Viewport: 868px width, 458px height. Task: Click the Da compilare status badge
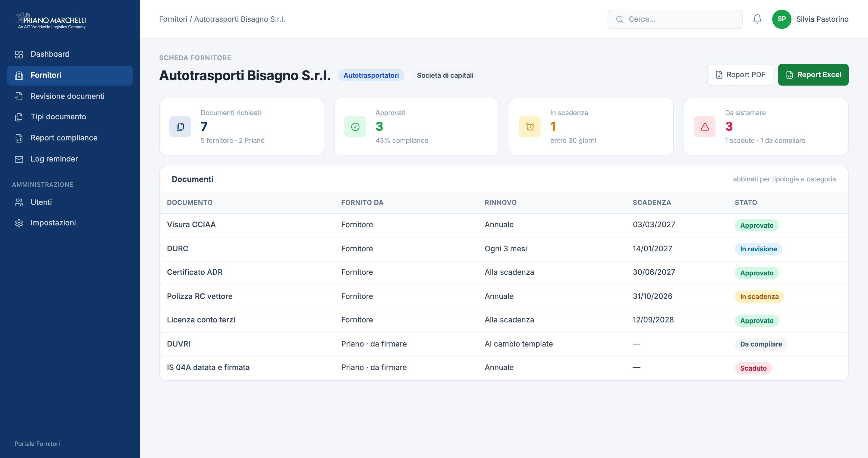(761, 344)
